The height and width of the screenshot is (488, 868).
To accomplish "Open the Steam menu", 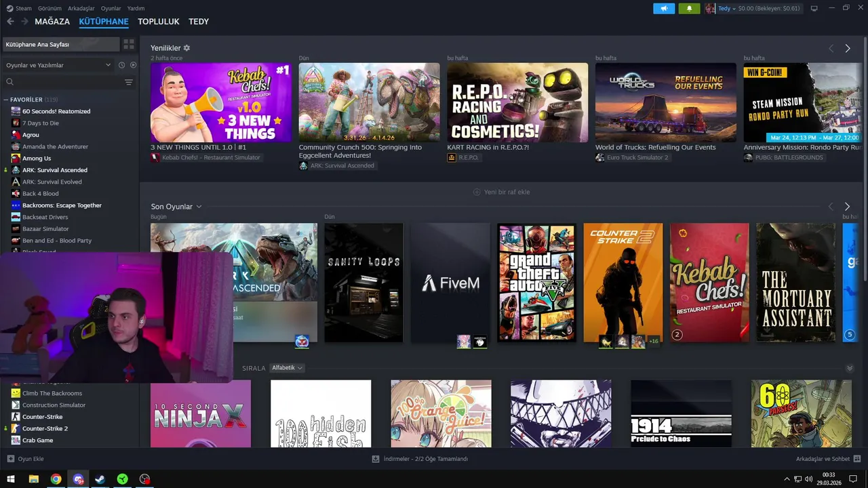I will pos(24,8).
